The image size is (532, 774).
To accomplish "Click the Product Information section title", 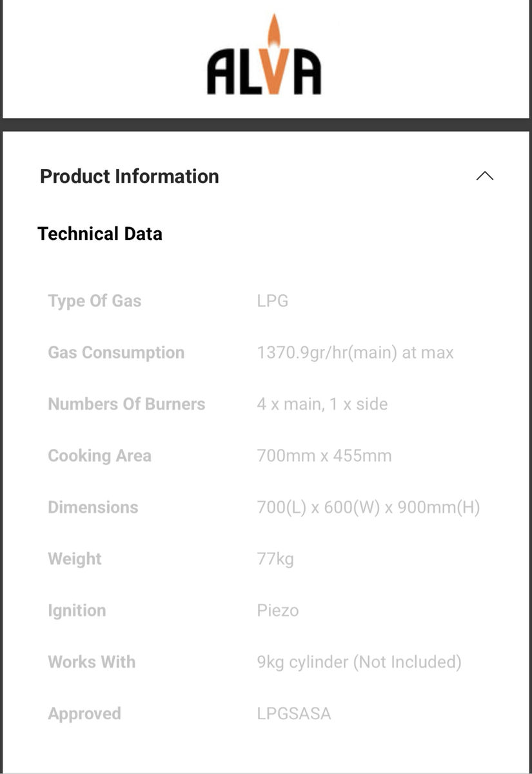I will click(x=129, y=176).
